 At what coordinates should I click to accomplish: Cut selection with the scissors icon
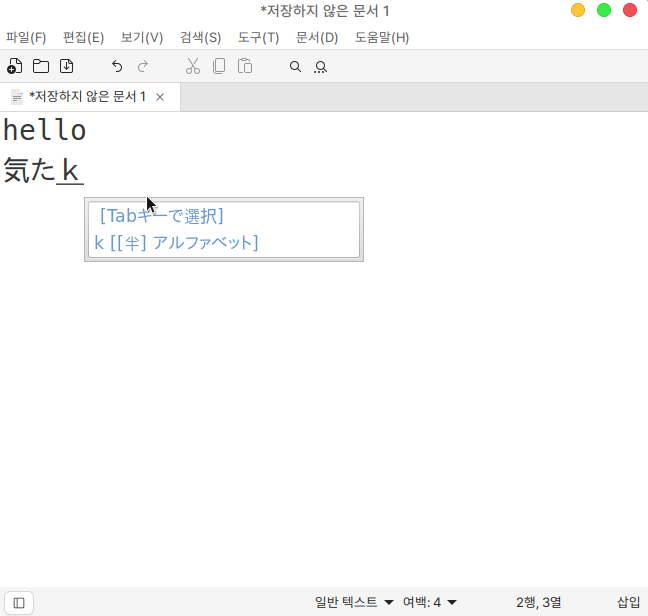click(193, 67)
